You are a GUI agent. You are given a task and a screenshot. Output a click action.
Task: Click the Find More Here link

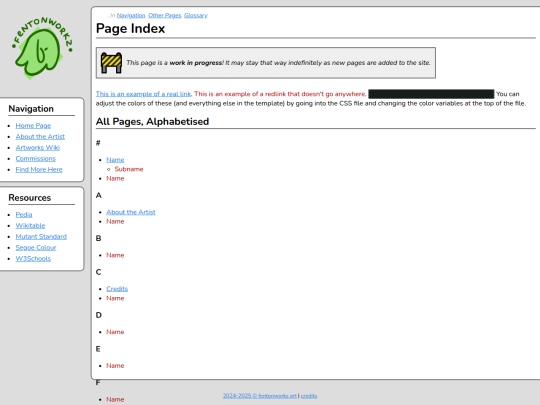[x=39, y=170]
